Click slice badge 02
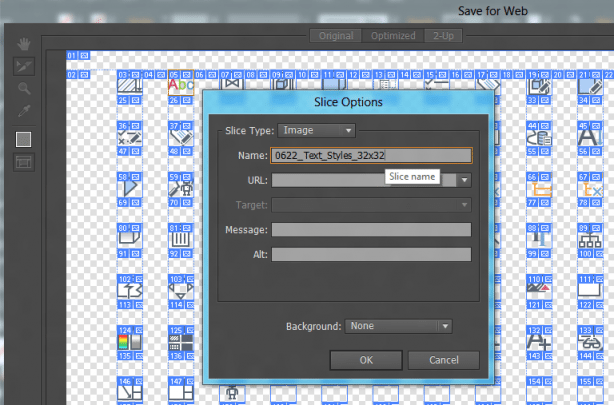The width and height of the screenshot is (614, 405). coord(78,75)
